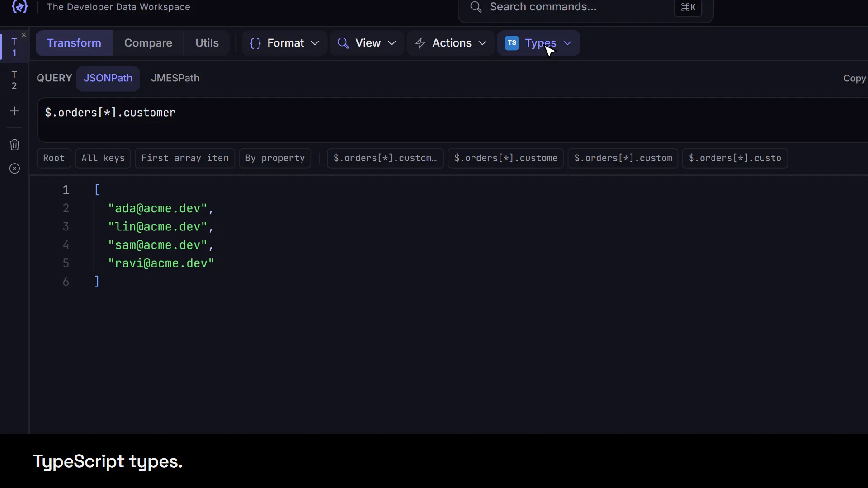868x488 pixels.
Task: Click the search magnifier icon
Action: point(476,7)
